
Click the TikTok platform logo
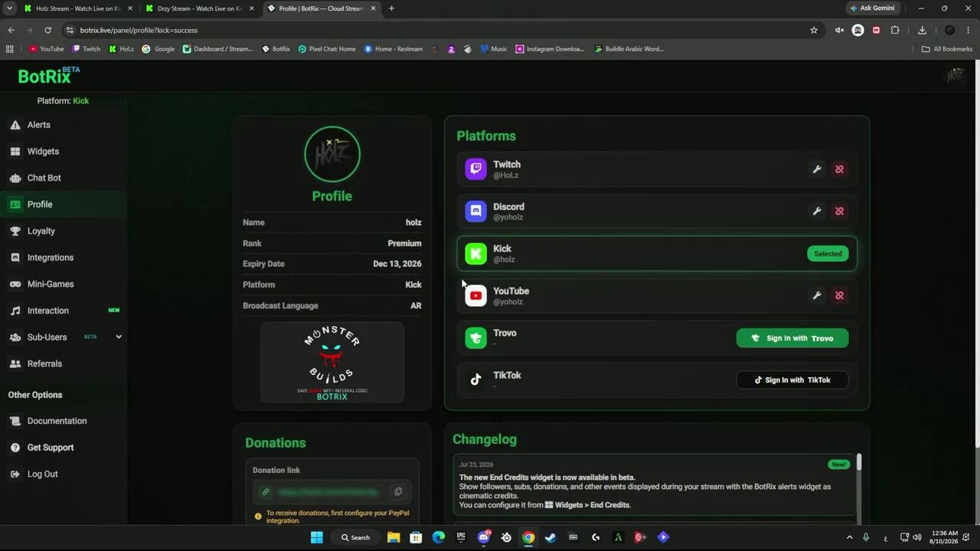(475, 380)
